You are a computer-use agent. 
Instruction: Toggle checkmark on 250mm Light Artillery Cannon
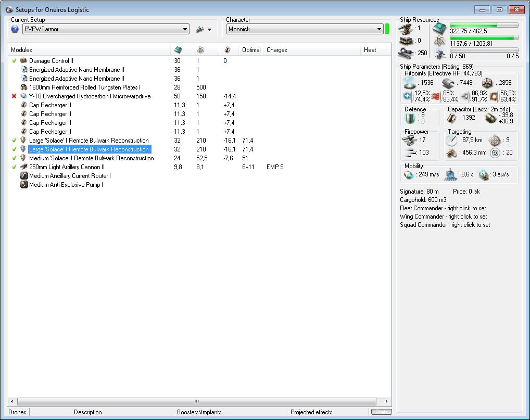tap(14, 167)
